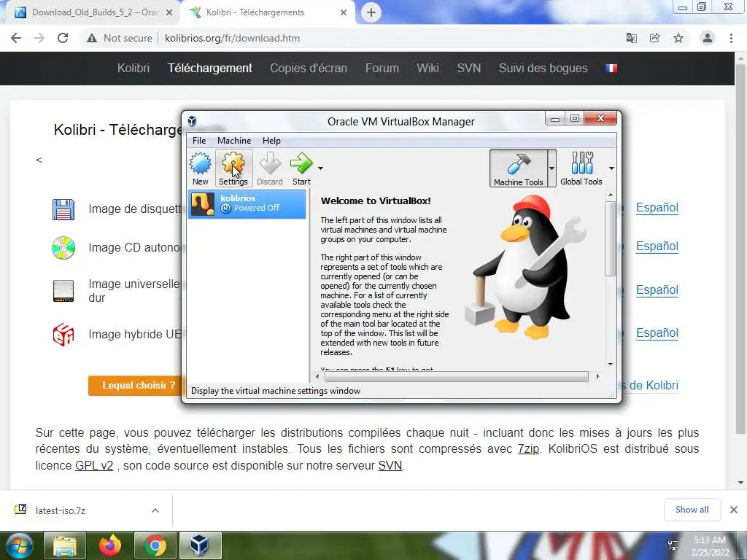Expand Machine Tools dropdown arrow
Image resolution: width=747 pixels, height=560 pixels.
(551, 168)
